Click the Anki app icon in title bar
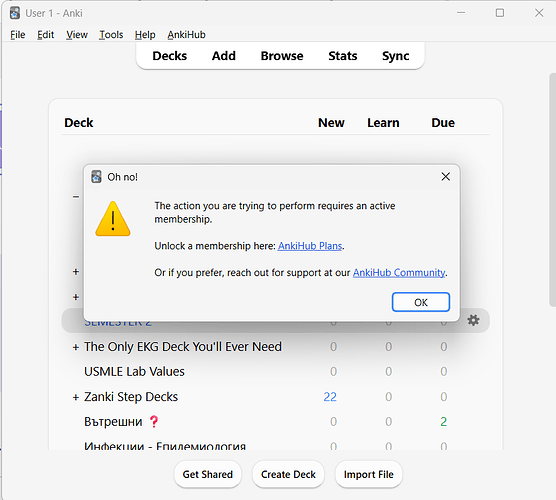This screenshot has height=500, width=556. (x=15, y=13)
